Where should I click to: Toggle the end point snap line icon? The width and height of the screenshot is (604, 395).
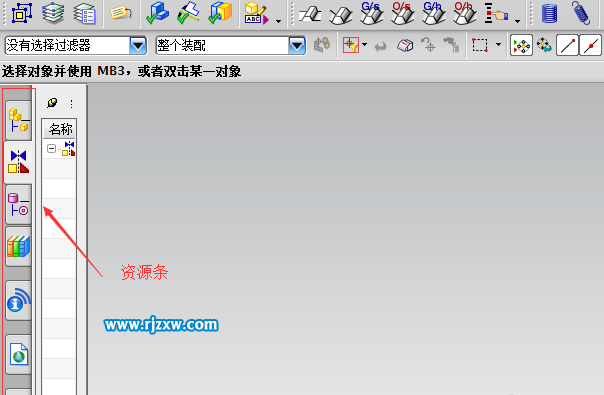567,45
